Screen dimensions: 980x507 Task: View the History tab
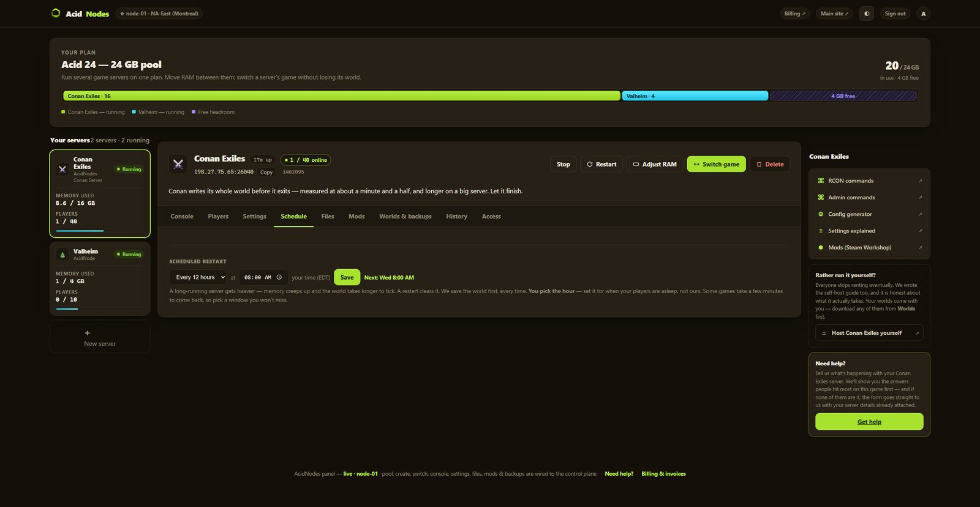457,216
